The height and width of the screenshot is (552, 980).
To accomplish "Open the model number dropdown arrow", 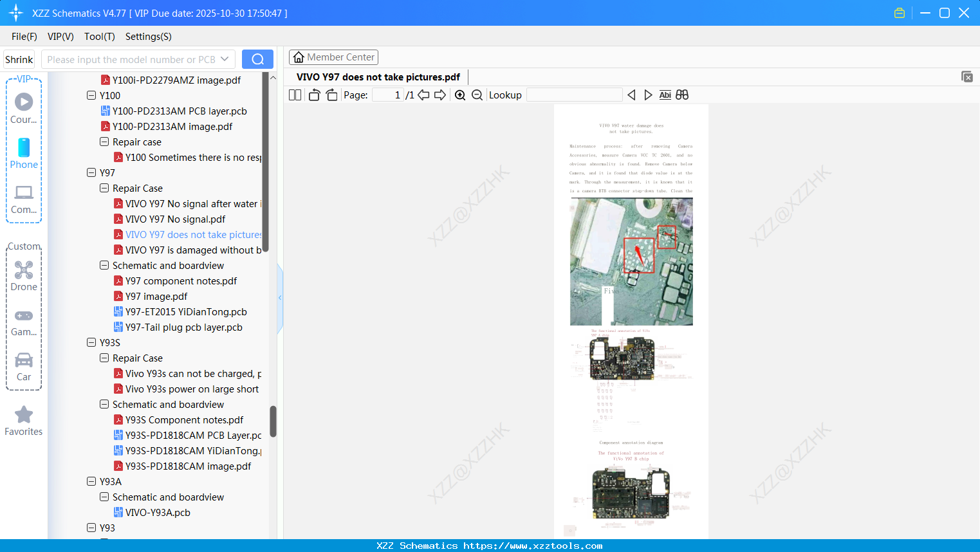I will coord(225,59).
